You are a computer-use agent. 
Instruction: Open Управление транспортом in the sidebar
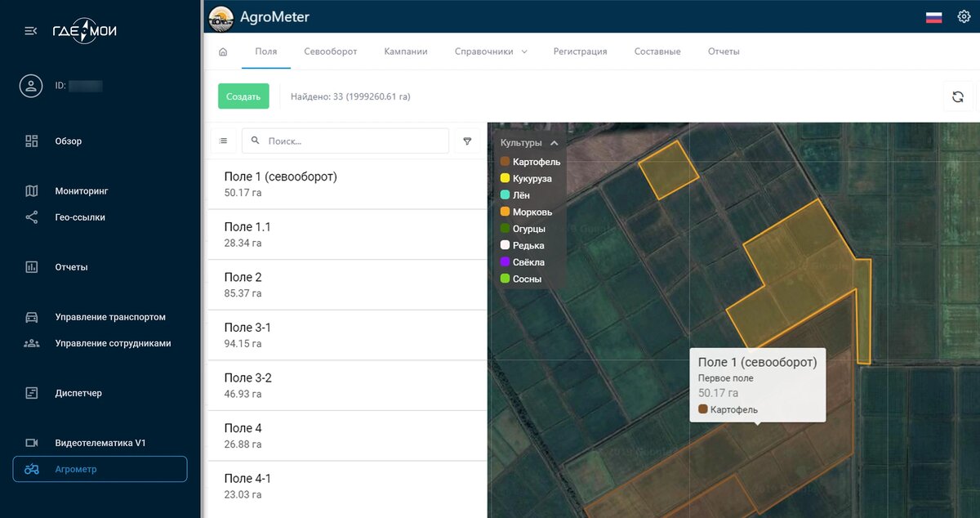coord(110,317)
